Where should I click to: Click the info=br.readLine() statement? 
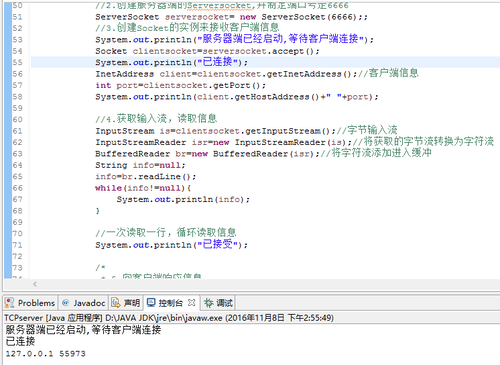click(x=145, y=176)
